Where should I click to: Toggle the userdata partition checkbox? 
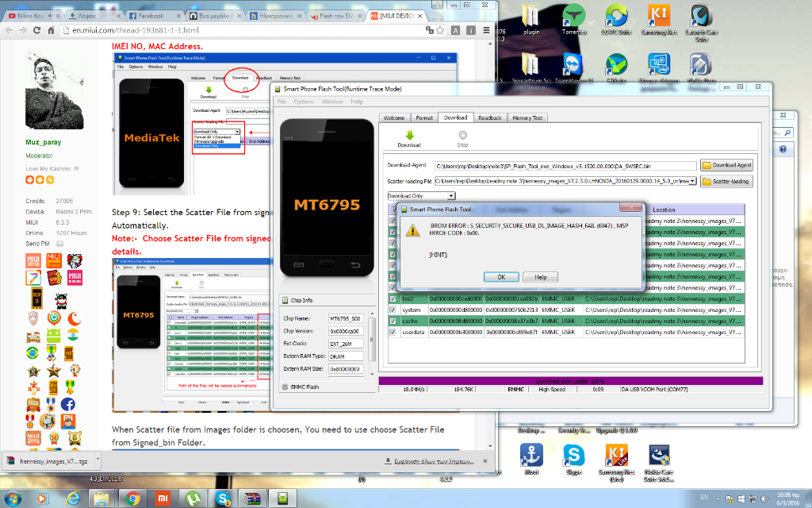coord(393,332)
